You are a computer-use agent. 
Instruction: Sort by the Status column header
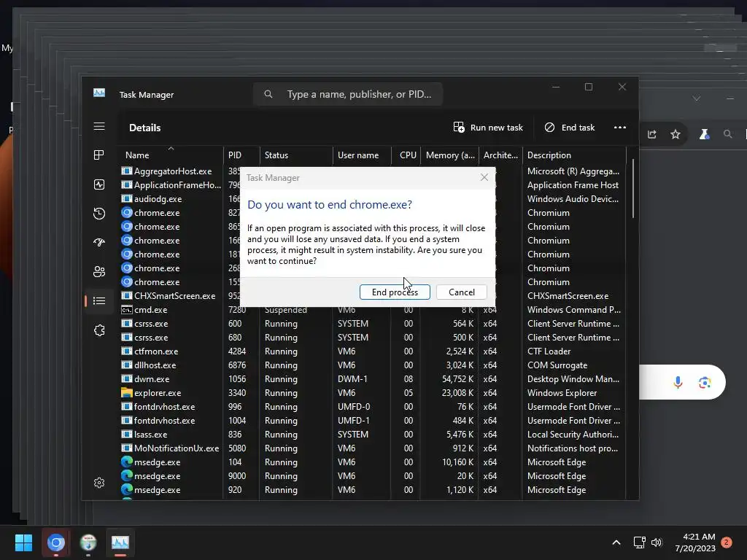(x=296, y=155)
